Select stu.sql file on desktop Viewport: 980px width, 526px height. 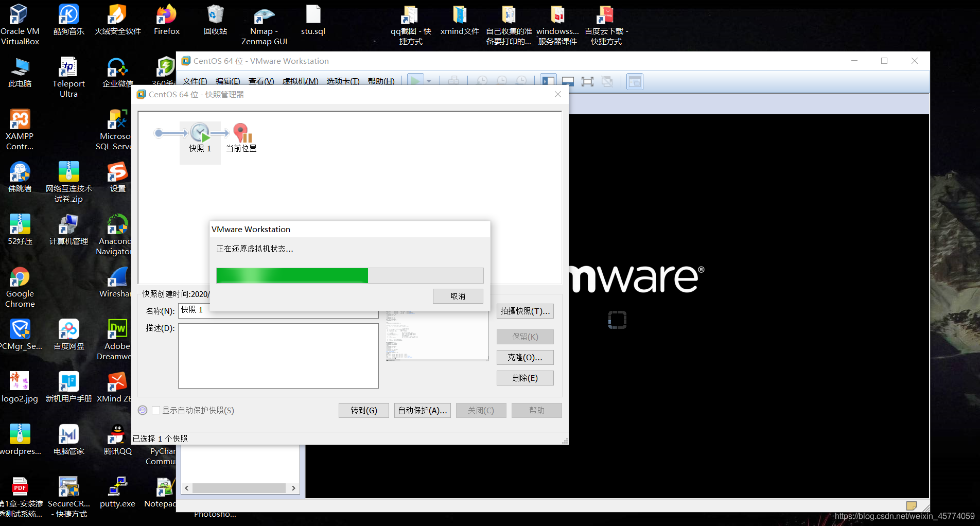tap(313, 20)
